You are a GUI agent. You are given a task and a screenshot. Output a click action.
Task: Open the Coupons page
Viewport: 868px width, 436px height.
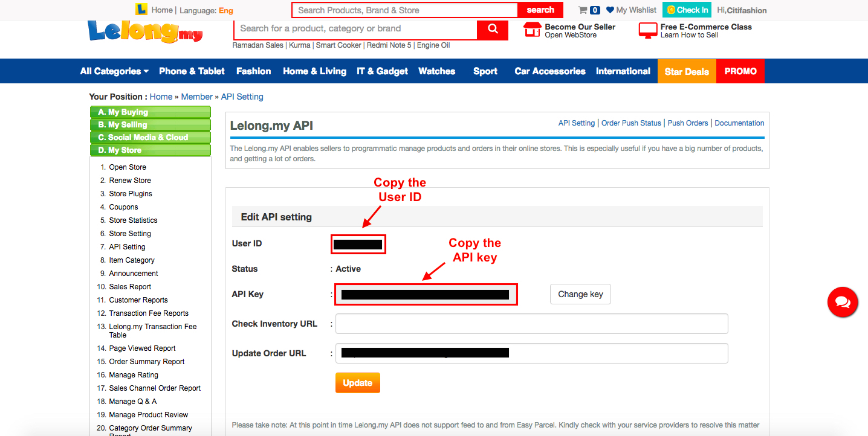coord(124,207)
